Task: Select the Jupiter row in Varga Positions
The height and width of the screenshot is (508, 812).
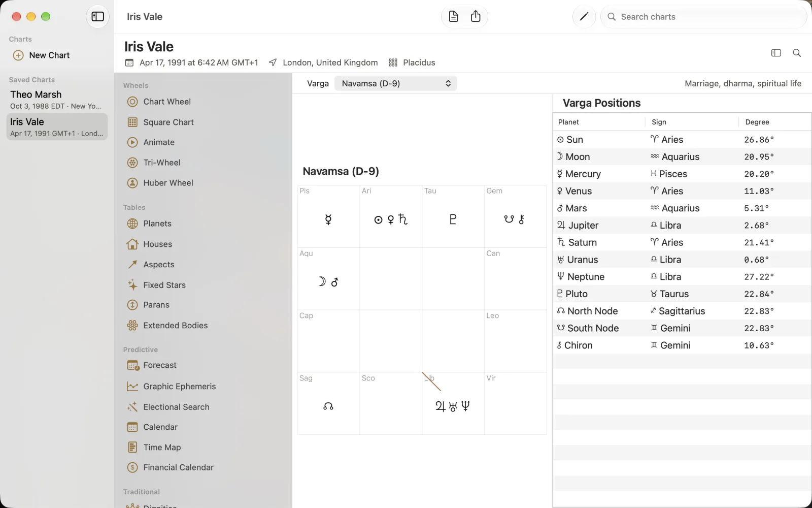Action: (x=682, y=225)
